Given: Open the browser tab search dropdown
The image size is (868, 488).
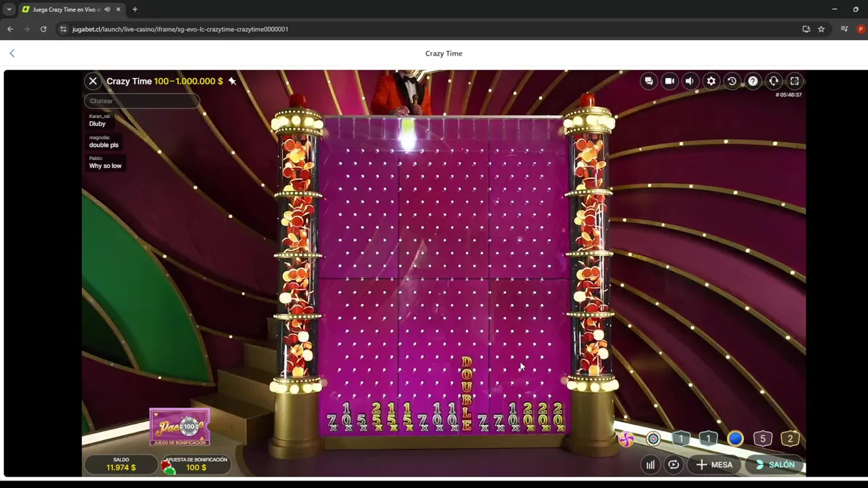Looking at the screenshot, I should click(x=9, y=9).
